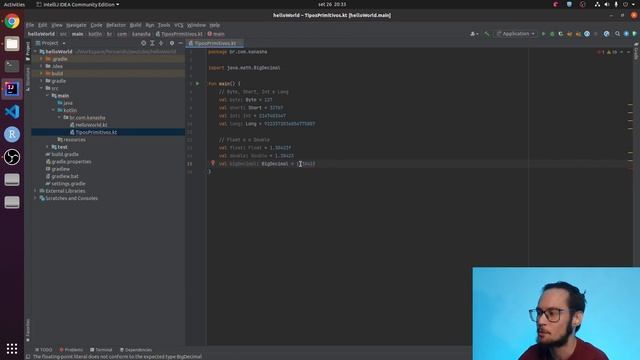Expand External Libraries node
This screenshot has height=360, width=640.
click(36, 191)
